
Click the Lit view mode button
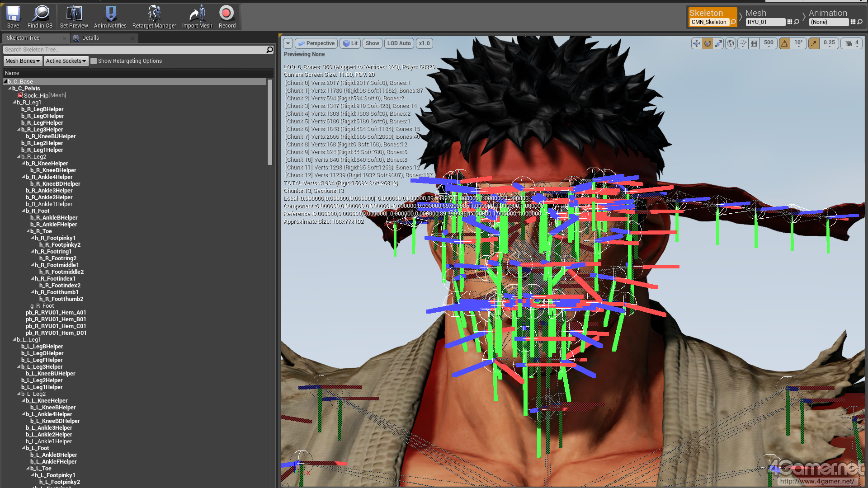[350, 43]
